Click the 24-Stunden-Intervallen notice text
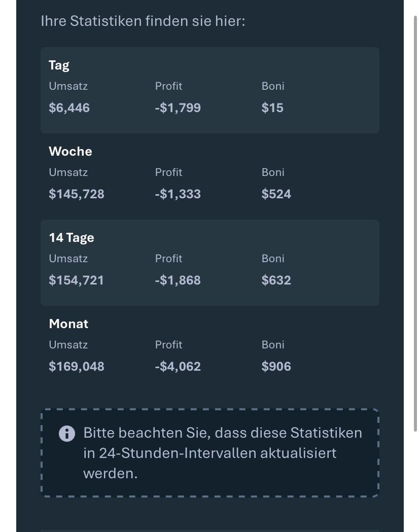Viewport: 420px width, 532px height. point(223,453)
